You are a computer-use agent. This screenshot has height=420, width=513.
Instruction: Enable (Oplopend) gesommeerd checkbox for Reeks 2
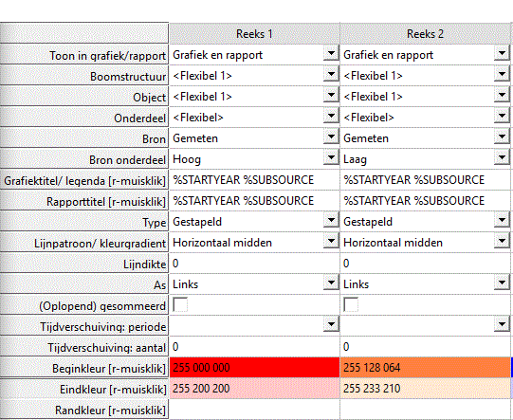pos(351,304)
